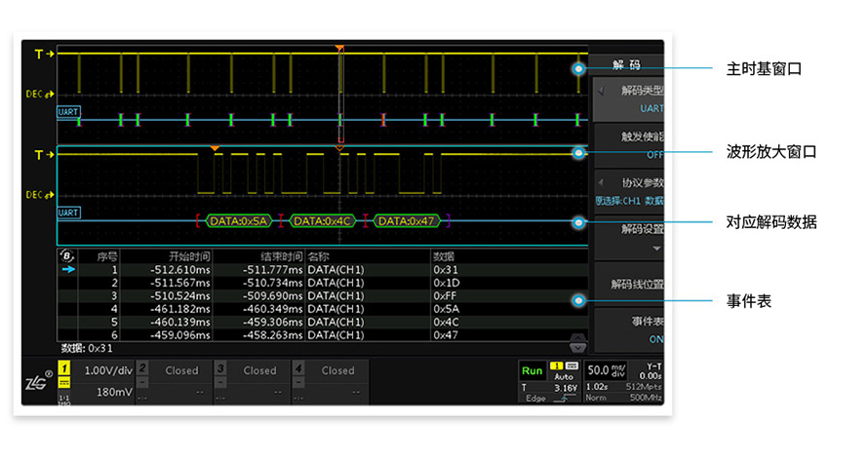Click the T trigger level marker in main window
Screen dimensions: 868x463
pyautogui.click(x=42, y=55)
